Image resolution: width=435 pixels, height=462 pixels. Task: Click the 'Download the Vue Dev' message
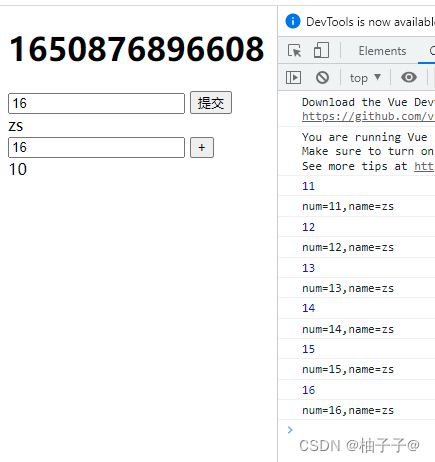(368, 102)
